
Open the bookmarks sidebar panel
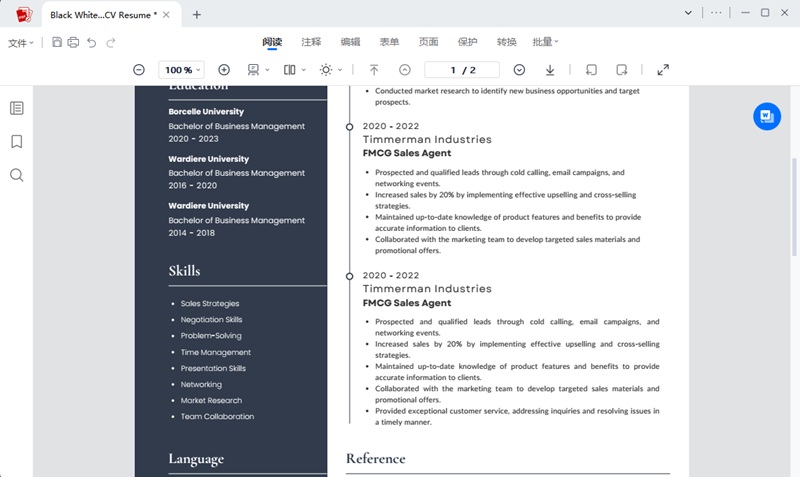(17, 141)
